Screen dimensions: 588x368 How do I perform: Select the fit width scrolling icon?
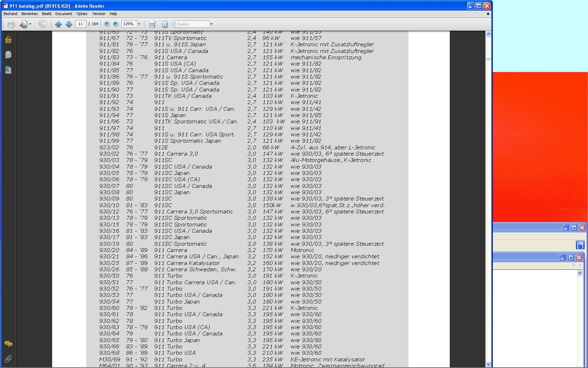(x=152, y=24)
